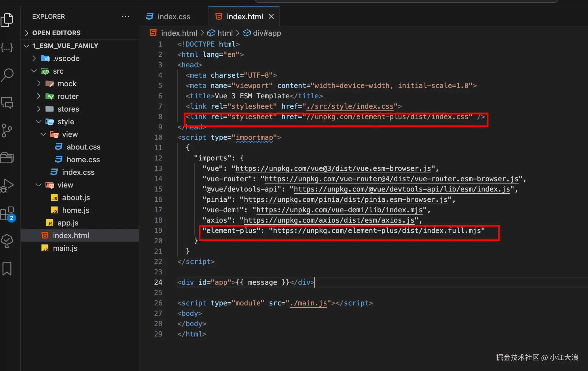Open the chat comments view icon

click(x=7, y=103)
